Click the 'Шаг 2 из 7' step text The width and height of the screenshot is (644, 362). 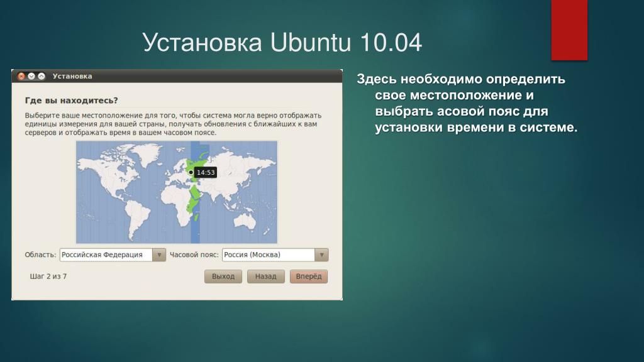click(48, 277)
